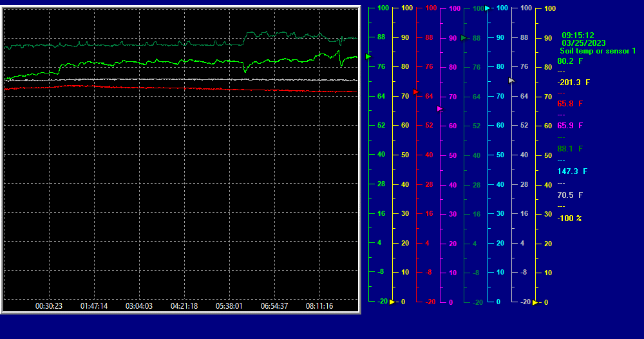This screenshot has width=644, height=339.
Task: Click the magenta scale 100 label
Action: click(455, 8)
